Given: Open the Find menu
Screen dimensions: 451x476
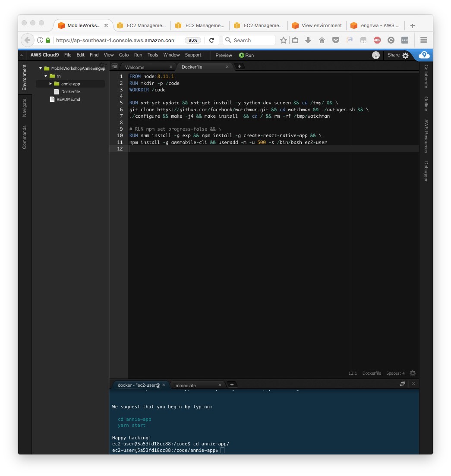Looking at the screenshot, I should 94,55.
